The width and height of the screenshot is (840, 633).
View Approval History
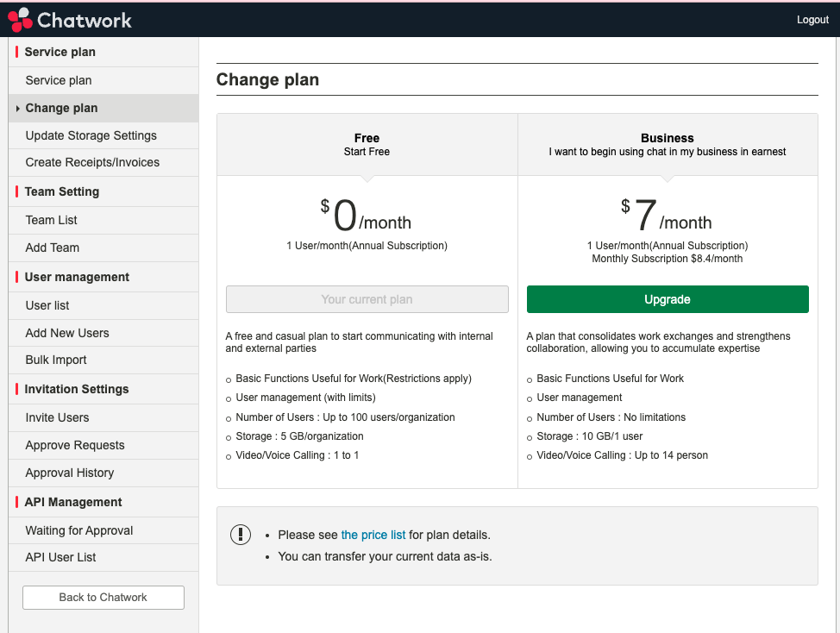coord(69,473)
